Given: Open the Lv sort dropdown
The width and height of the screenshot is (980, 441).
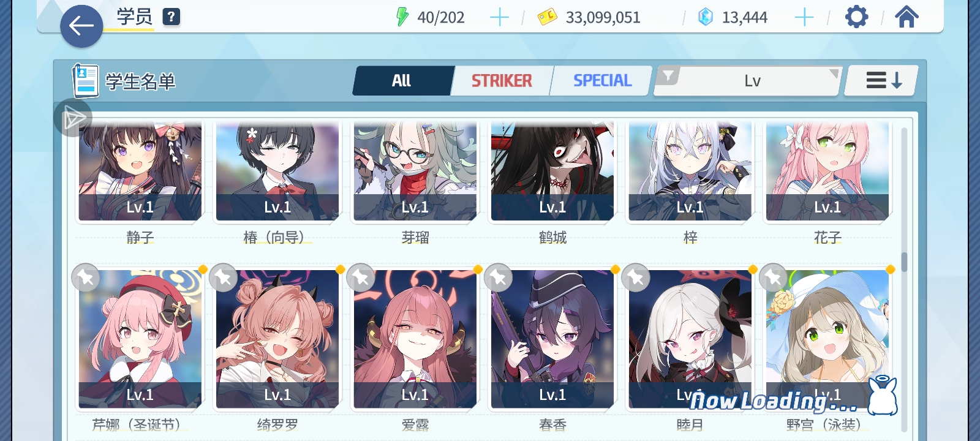Looking at the screenshot, I should coord(749,81).
